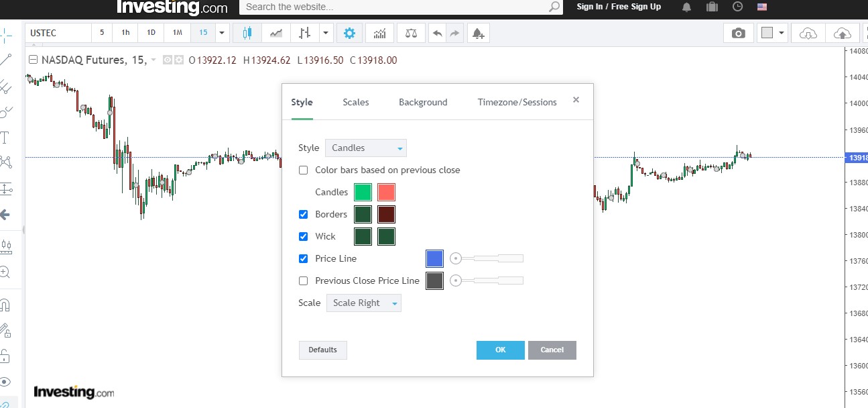
Task: Save chart layout to cloud
Action: 843,33
